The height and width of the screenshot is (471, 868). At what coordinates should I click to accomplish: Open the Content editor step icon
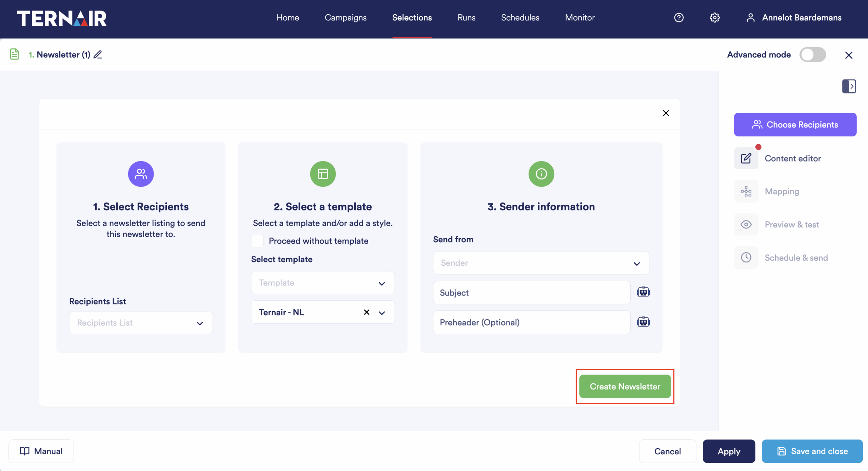point(746,158)
